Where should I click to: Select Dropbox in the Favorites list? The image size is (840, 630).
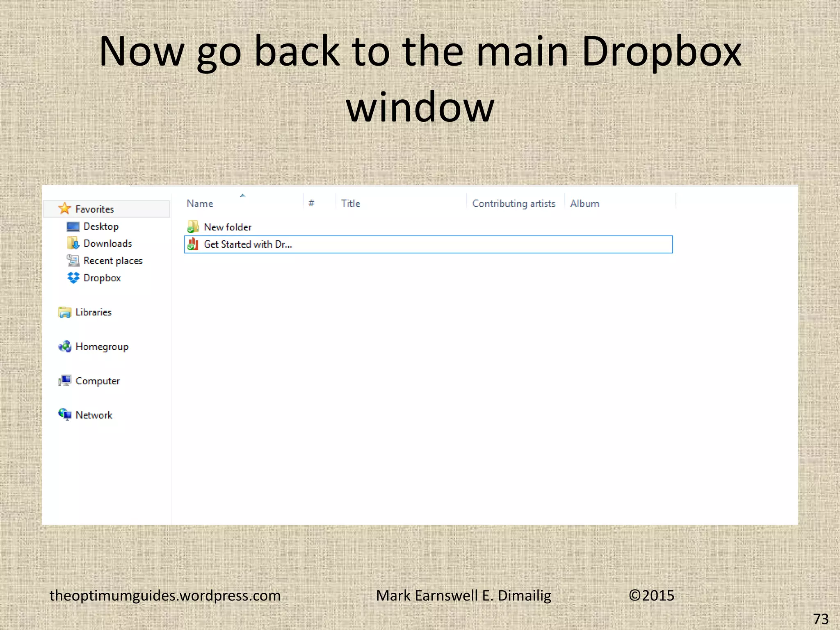pyautogui.click(x=102, y=278)
